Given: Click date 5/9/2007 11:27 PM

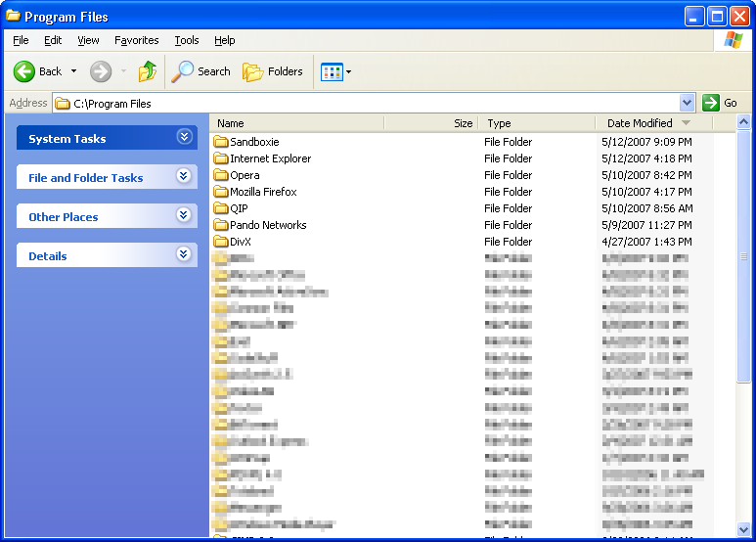Looking at the screenshot, I should (x=646, y=225).
